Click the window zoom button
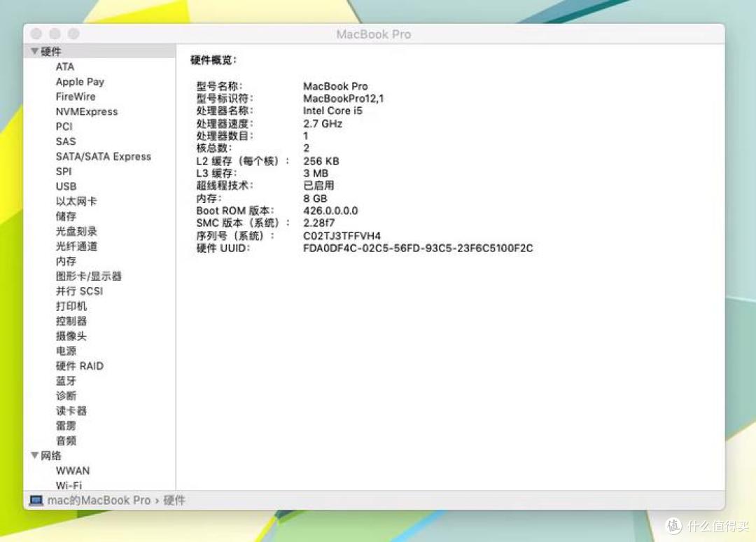Screen dimensions: 756x542 pos(73,34)
